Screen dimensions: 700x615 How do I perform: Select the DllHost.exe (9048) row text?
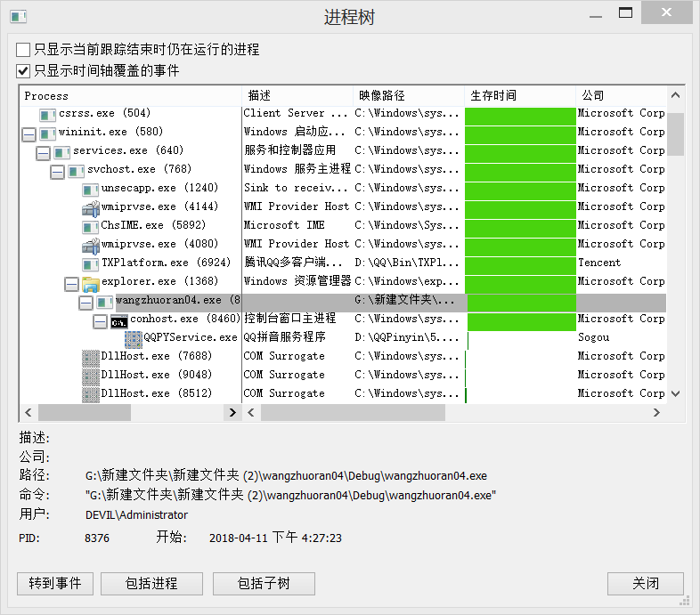tap(156, 375)
